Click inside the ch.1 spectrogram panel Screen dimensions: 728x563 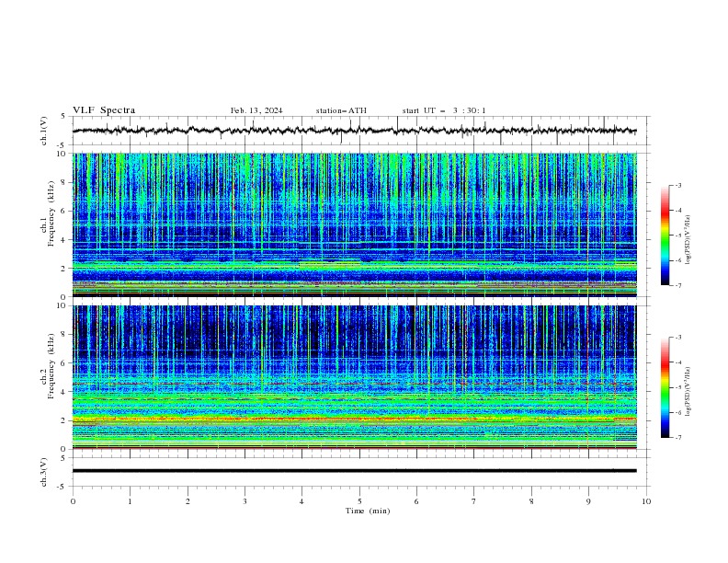point(354,224)
